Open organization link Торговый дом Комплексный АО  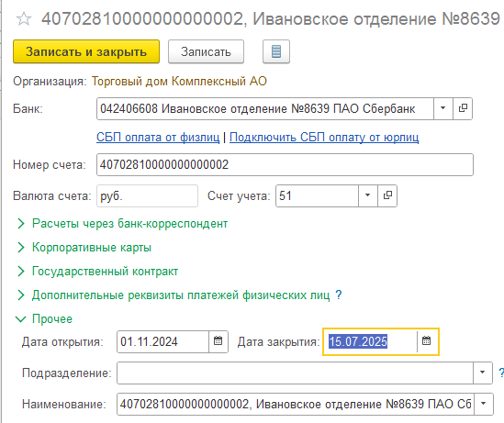179,82
